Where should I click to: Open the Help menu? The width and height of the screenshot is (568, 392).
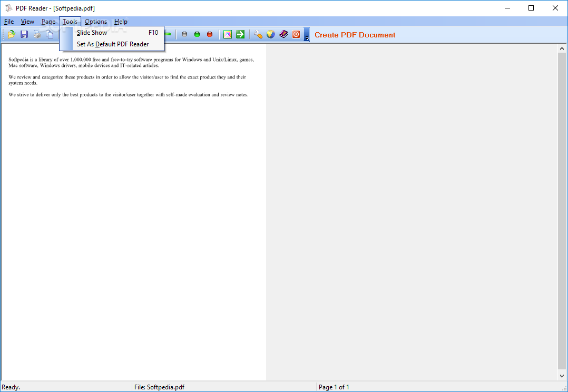tap(121, 22)
